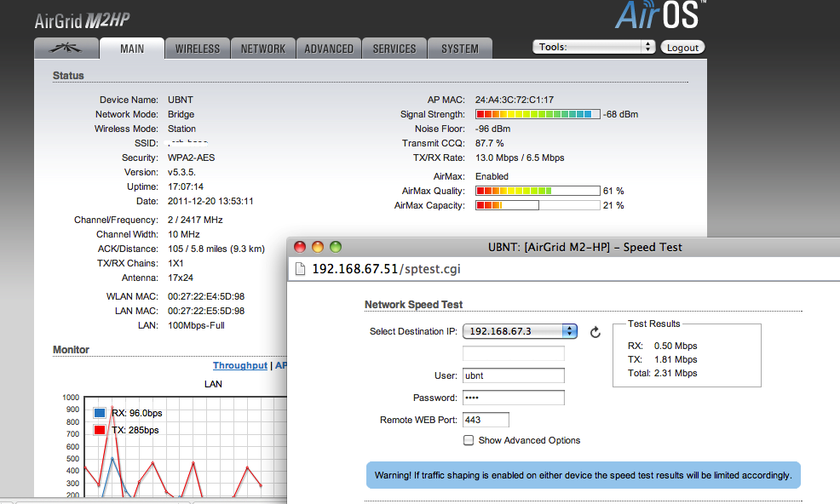Click the TX: 1.81 Mbps test result
840x504 pixels.
click(x=663, y=359)
